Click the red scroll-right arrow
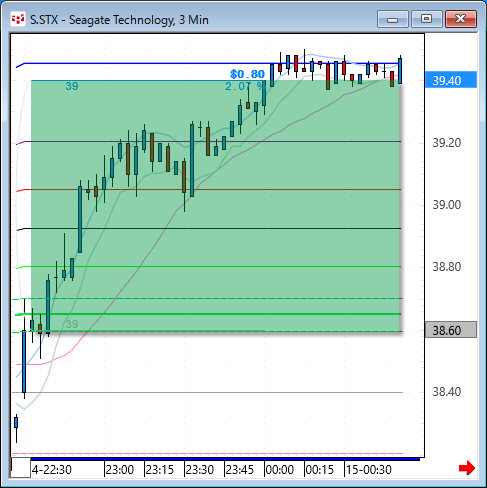 tap(467, 468)
